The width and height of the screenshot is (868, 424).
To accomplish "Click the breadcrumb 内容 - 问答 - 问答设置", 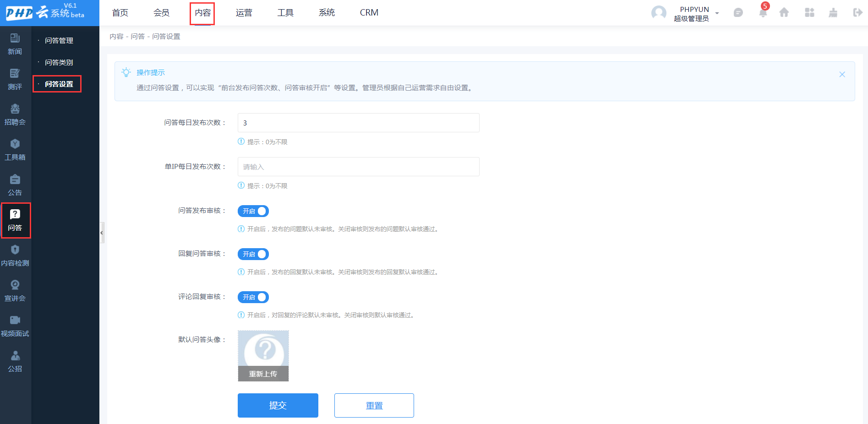I will click(145, 37).
